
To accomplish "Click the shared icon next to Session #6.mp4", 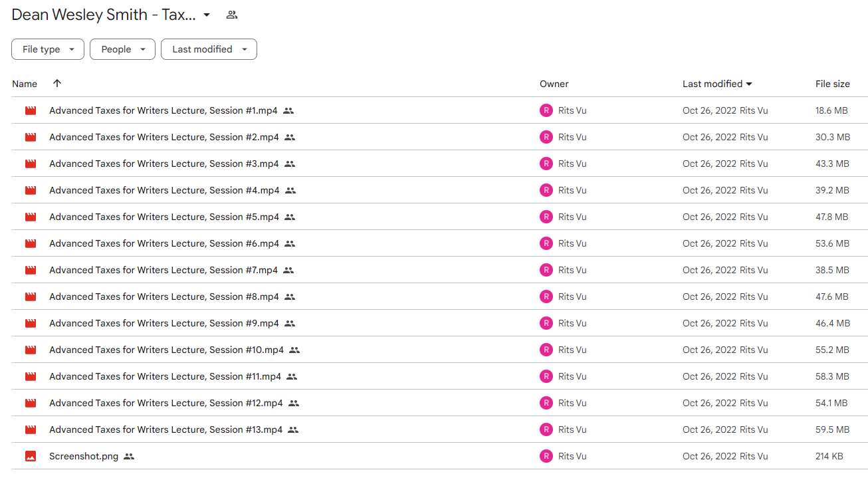I will click(x=290, y=243).
